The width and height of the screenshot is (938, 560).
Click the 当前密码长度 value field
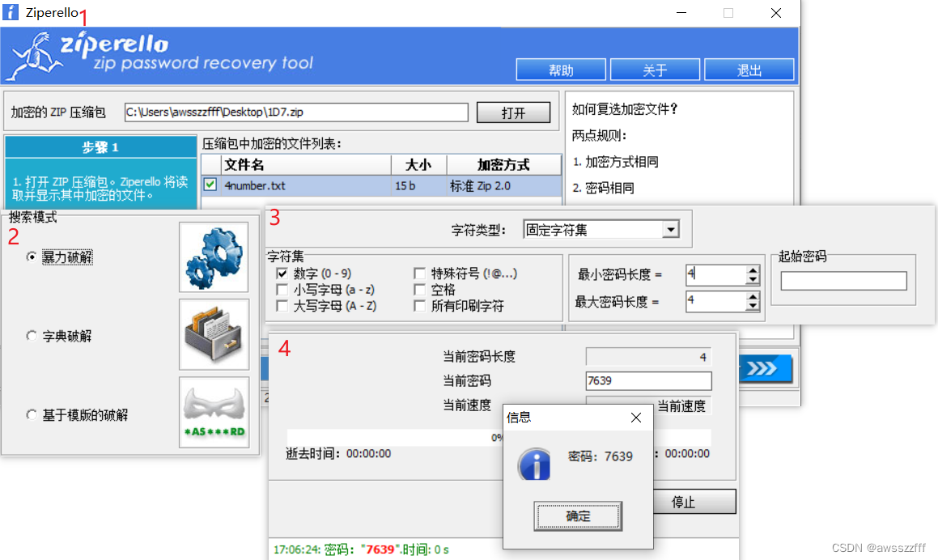pyautogui.click(x=648, y=357)
